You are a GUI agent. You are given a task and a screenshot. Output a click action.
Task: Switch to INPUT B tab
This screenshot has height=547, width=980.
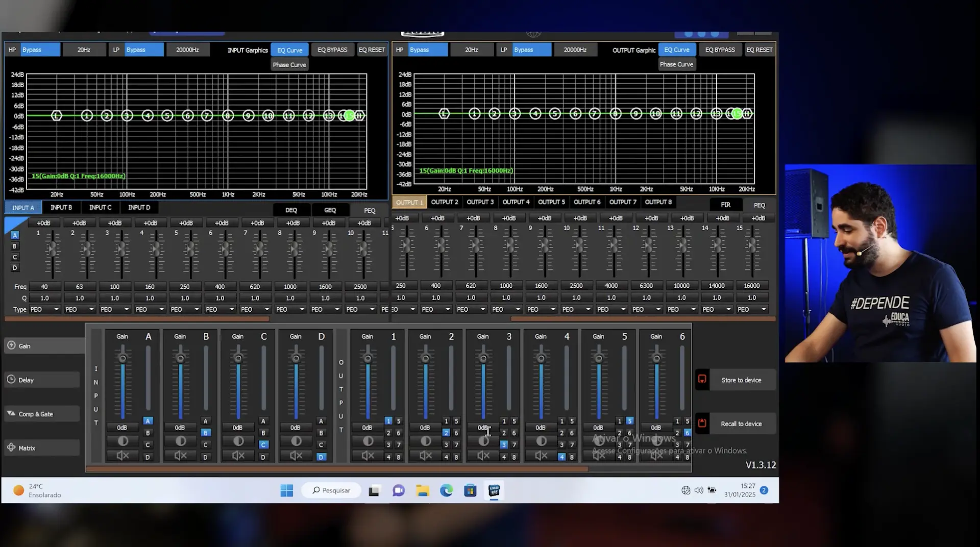[x=61, y=208]
